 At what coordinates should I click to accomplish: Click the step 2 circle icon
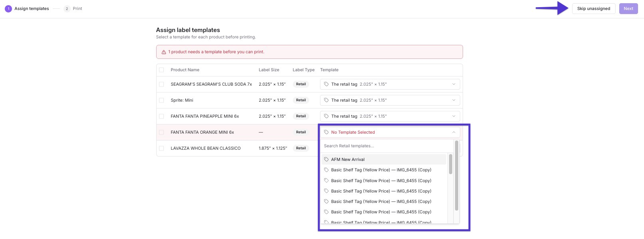click(x=67, y=8)
